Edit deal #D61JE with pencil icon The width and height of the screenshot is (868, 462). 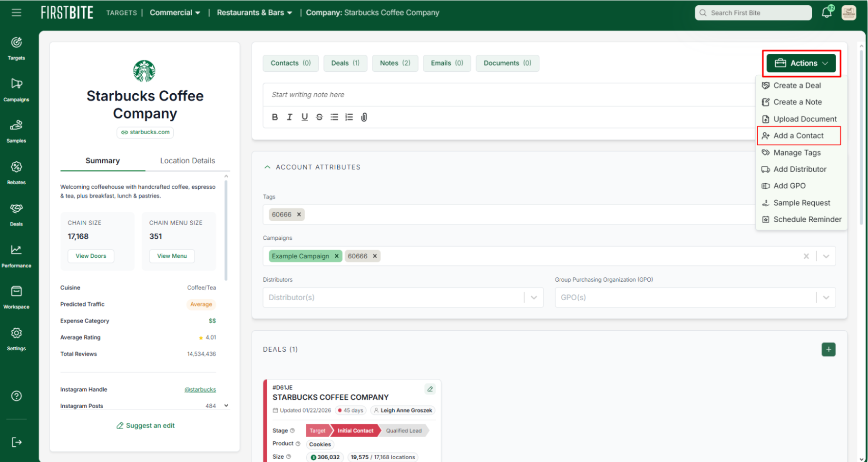point(430,389)
